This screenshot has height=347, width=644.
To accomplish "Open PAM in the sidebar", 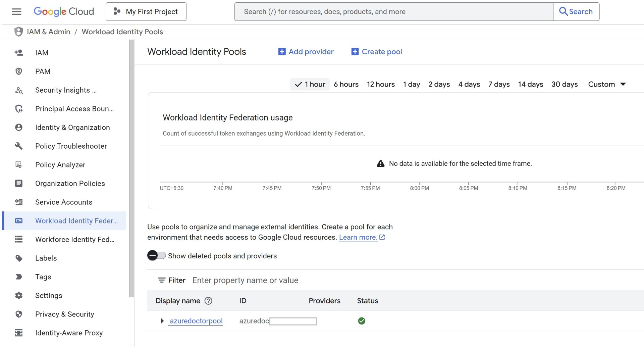I will (64, 71).
